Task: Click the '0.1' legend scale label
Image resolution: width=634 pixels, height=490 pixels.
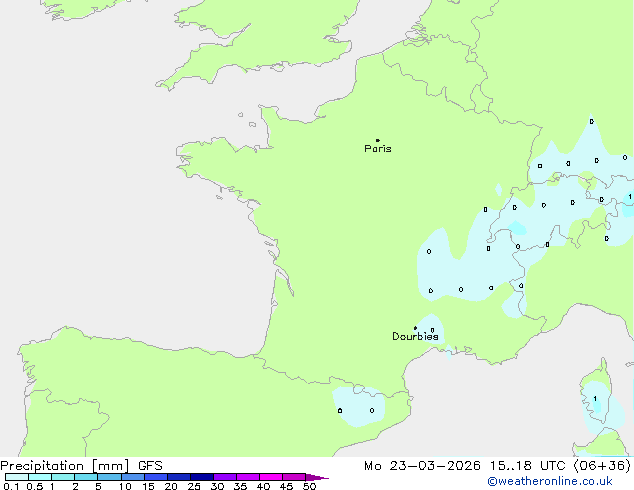Action: pos(11,486)
